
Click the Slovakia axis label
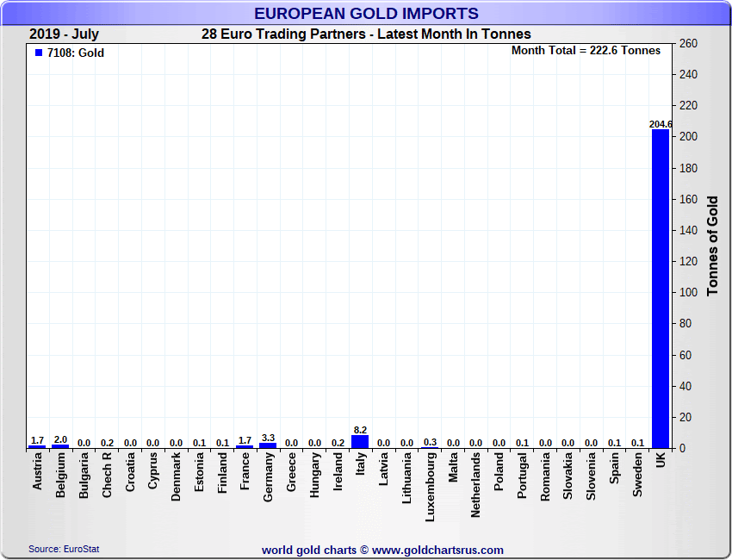tap(568, 476)
